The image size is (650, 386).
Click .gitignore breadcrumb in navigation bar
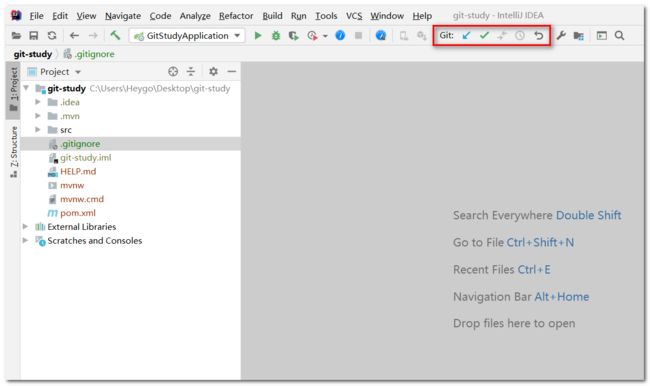click(x=90, y=54)
